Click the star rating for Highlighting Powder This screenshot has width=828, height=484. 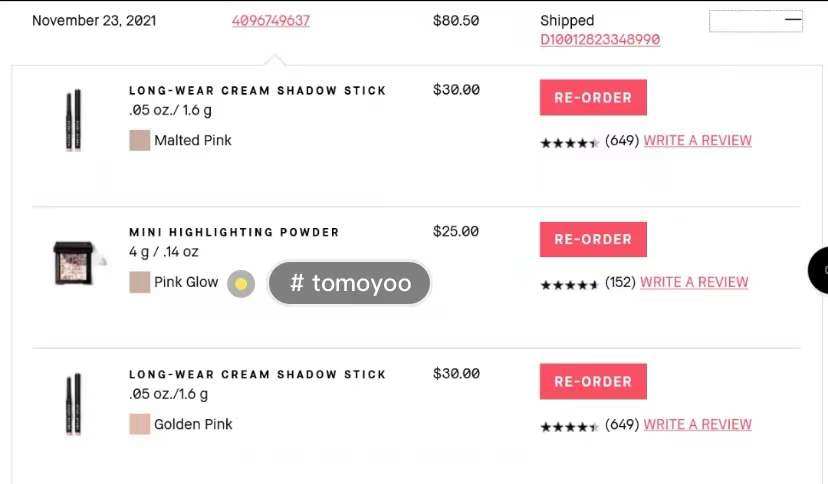click(x=569, y=285)
